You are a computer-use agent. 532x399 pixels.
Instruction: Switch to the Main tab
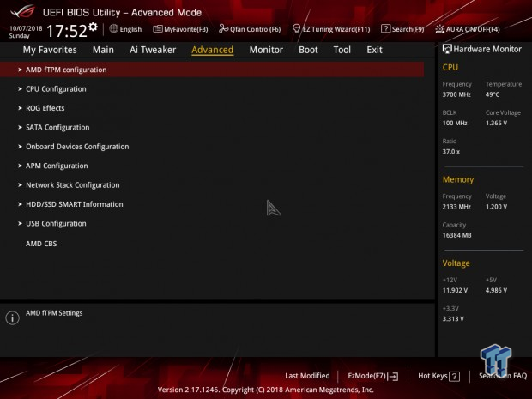point(103,50)
